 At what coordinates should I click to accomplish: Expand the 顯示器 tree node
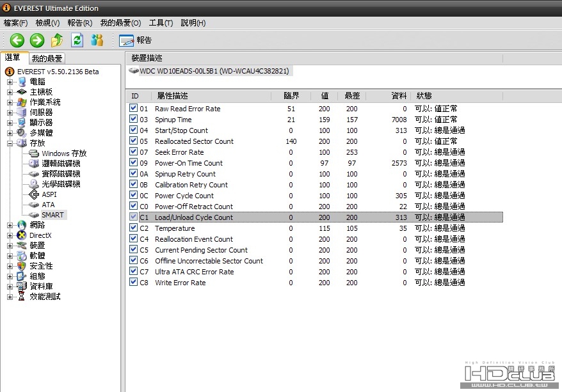[10, 123]
